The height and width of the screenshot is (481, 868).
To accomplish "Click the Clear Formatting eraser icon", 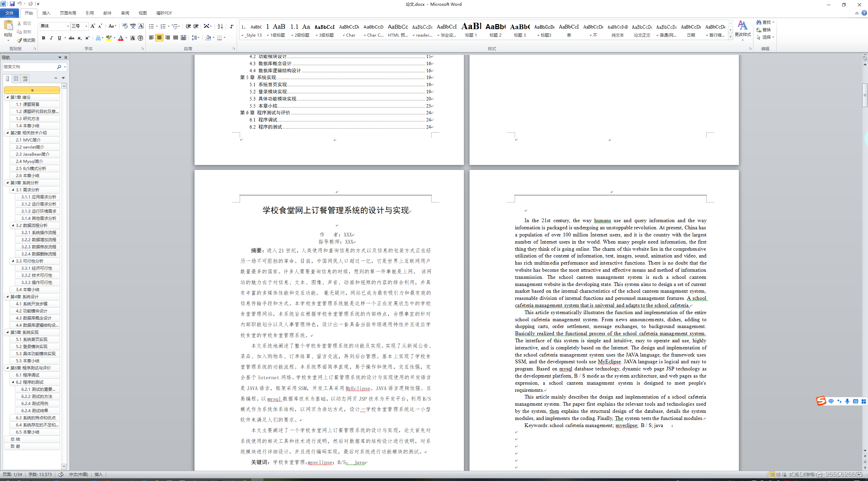I will 125,26.
